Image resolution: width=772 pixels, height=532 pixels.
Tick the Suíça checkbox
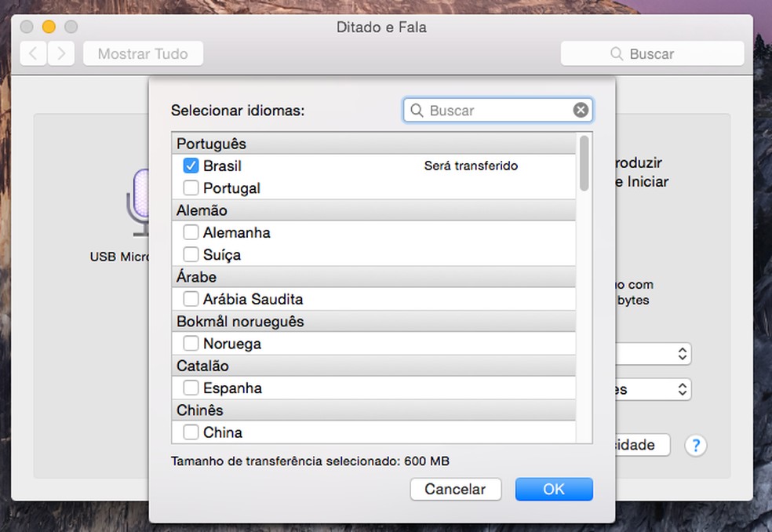pyautogui.click(x=191, y=255)
